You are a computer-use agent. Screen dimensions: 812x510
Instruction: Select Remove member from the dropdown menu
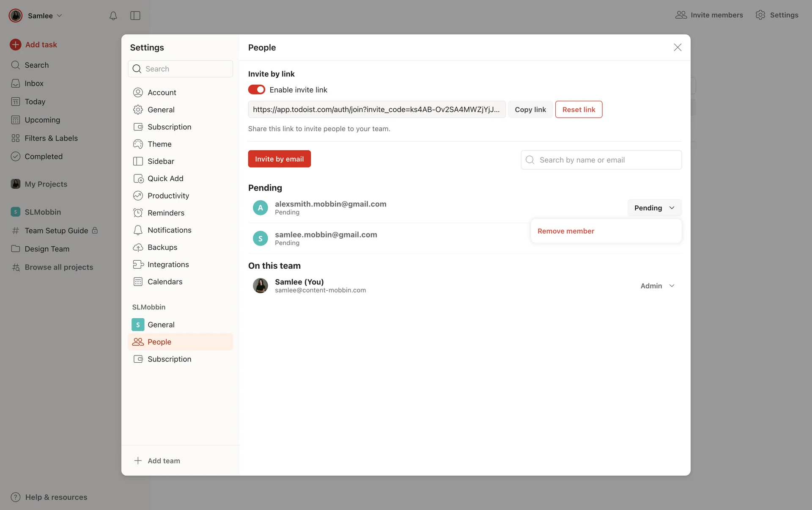(565, 231)
